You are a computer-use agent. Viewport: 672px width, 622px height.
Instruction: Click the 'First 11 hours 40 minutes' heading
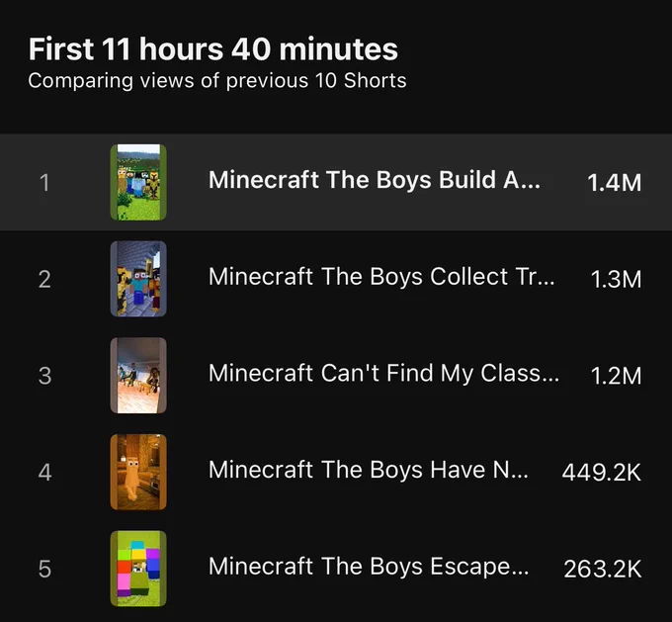point(213,48)
